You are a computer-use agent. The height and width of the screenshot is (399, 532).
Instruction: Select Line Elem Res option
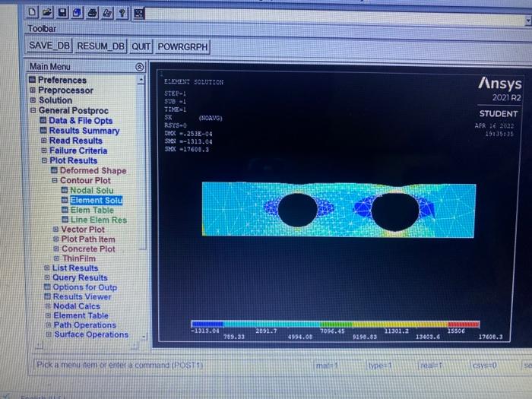click(x=98, y=220)
